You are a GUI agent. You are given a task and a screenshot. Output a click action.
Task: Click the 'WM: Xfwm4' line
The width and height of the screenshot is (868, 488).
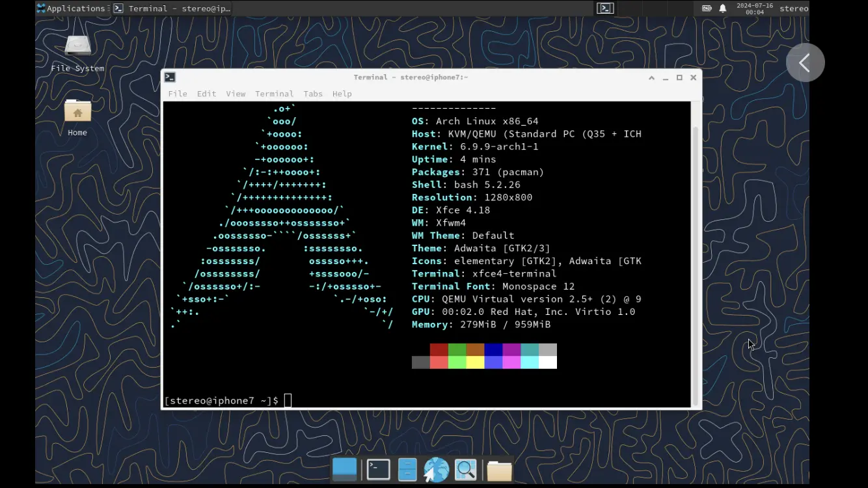point(439,223)
